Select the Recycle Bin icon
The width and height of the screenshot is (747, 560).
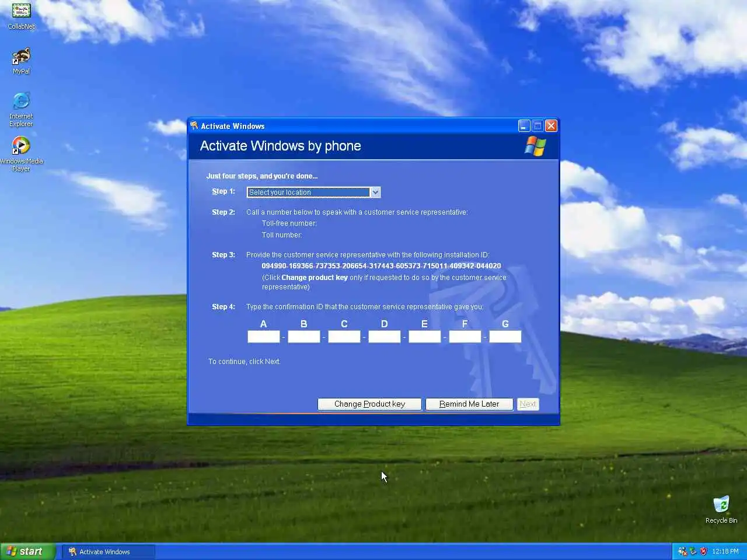coord(721,509)
